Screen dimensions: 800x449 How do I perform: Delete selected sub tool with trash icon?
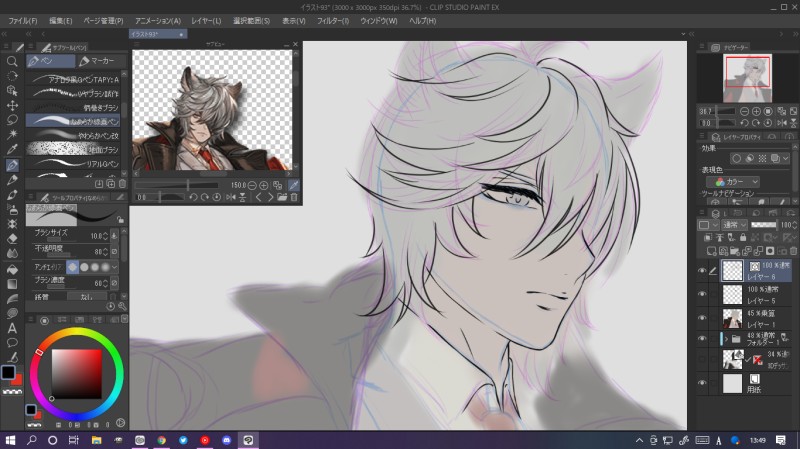(122, 184)
